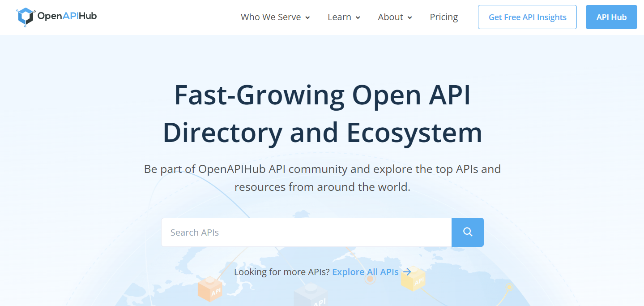
Task: Open the API Hub button
Action: click(x=611, y=17)
